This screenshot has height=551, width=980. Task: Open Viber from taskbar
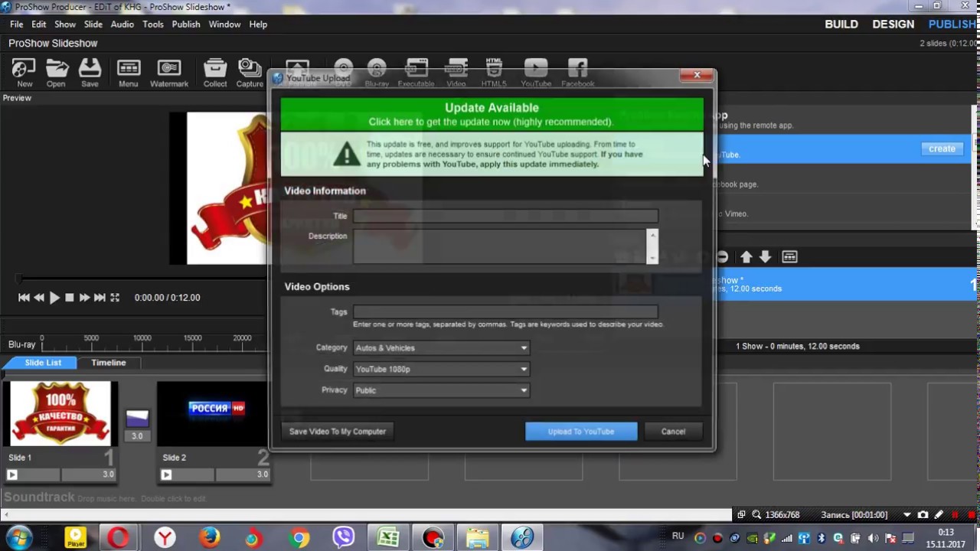(344, 538)
